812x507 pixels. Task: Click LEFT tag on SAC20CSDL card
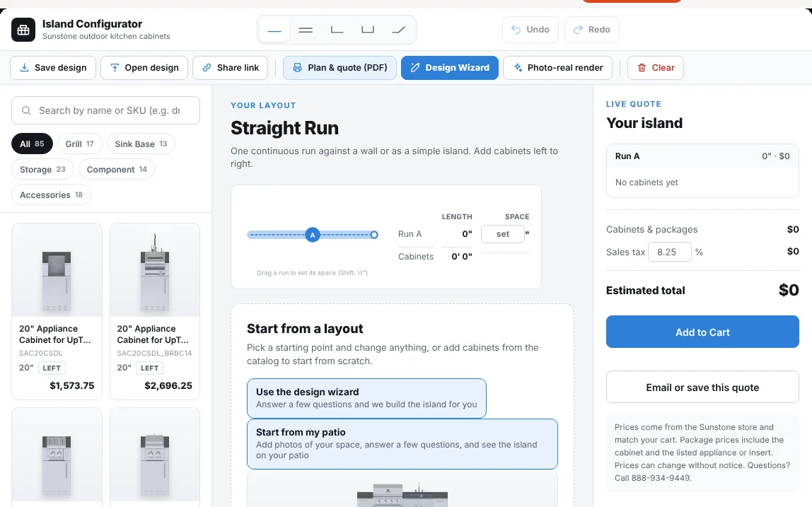[52, 368]
